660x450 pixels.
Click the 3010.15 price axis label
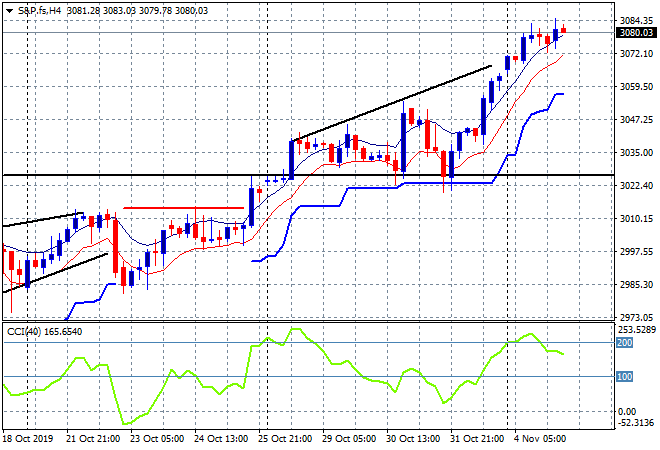(x=636, y=218)
